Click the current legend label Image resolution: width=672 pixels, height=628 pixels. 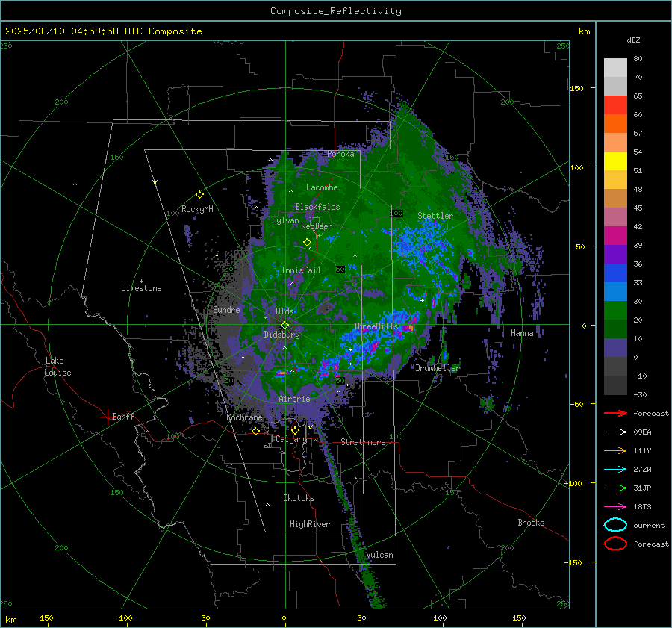click(x=648, y=525)
